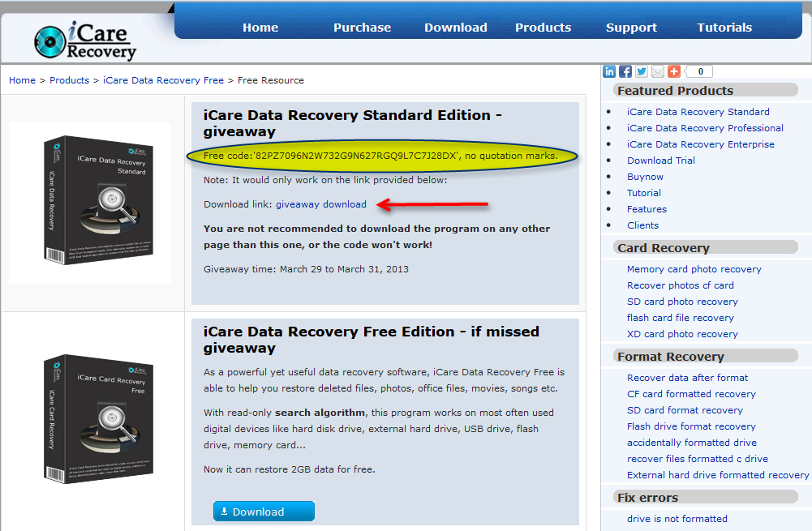Viewport: 812px width, 531px height.
Task: Click the blue Download button
Action: pyautogui.click(x=264, y=512)
